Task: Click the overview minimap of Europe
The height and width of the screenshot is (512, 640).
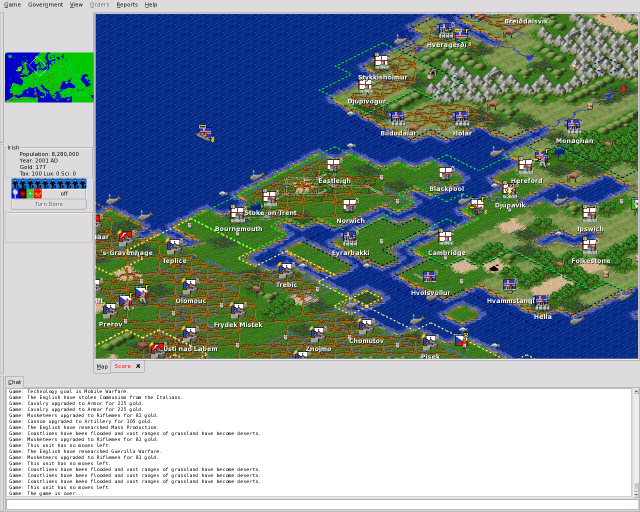Action: tap(49, 77)
